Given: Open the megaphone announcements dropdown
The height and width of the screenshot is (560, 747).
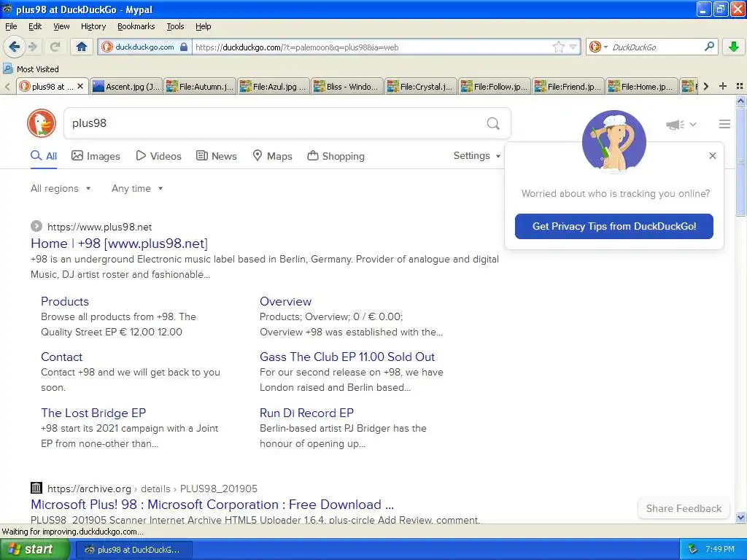Looking at the screenshot, I should pos(681,124).
